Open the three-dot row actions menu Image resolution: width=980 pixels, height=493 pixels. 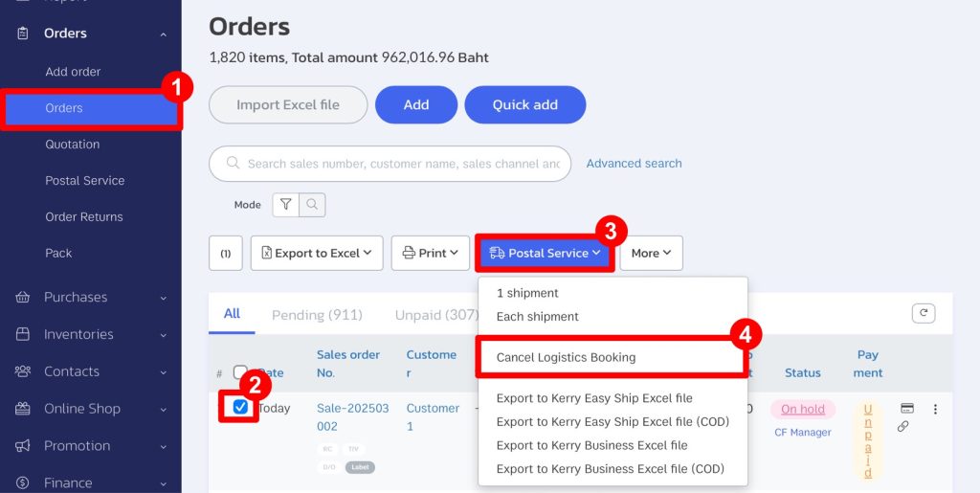935,410
